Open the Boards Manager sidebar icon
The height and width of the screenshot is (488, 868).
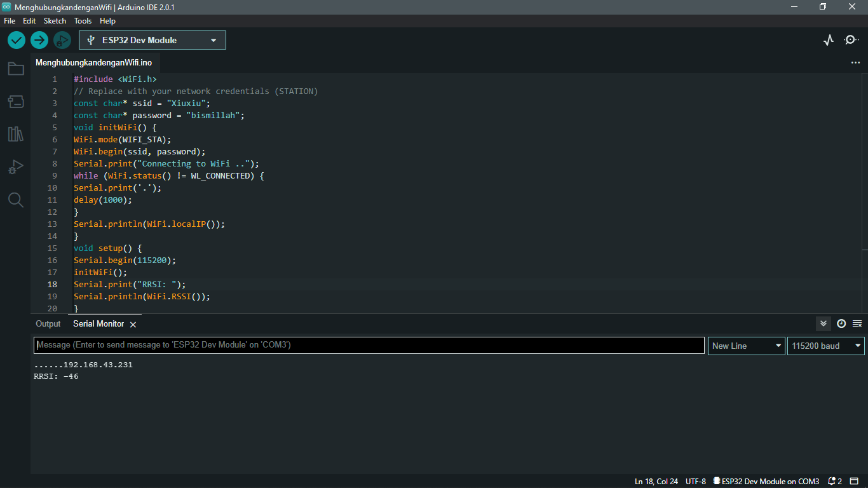(15, 102)
